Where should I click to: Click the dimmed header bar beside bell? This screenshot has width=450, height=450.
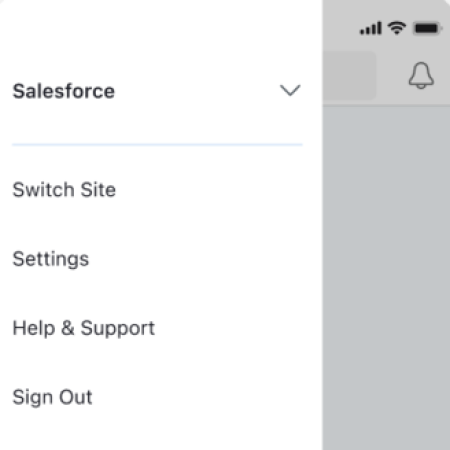[392, 75]
